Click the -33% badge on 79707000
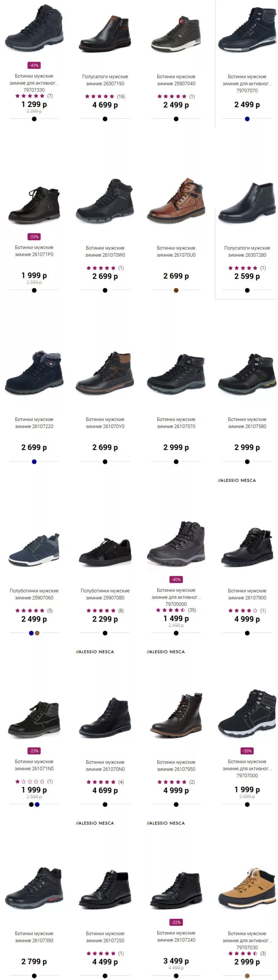This screenshot has height=980, width=278. coord(247,751)
